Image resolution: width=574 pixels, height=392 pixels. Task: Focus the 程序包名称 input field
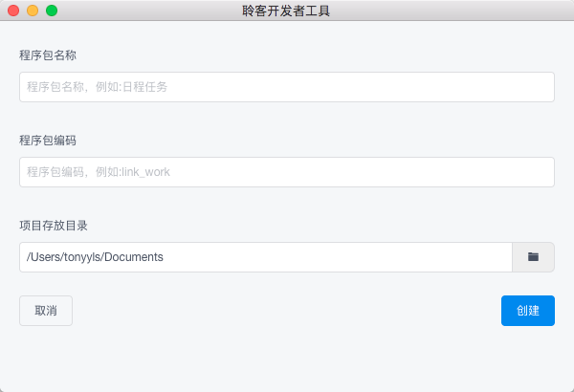pyautogui.click(x=287, y=87)
